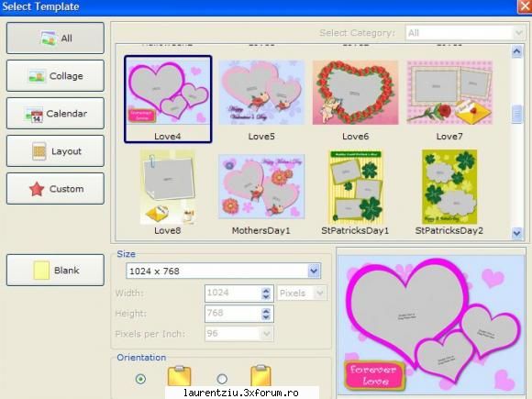Decrease the Height value
Screen dimensions: 532x399
(x=266, y=317)
